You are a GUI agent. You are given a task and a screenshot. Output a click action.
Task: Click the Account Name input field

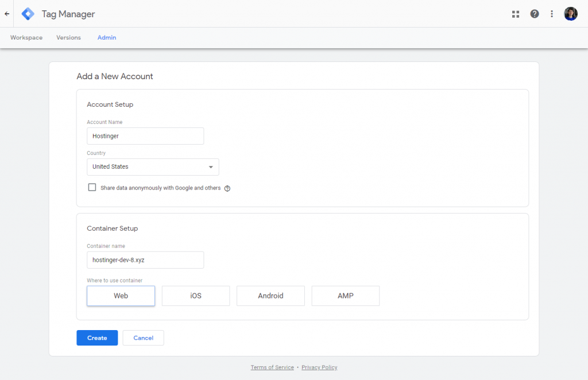tap(145, 136)
